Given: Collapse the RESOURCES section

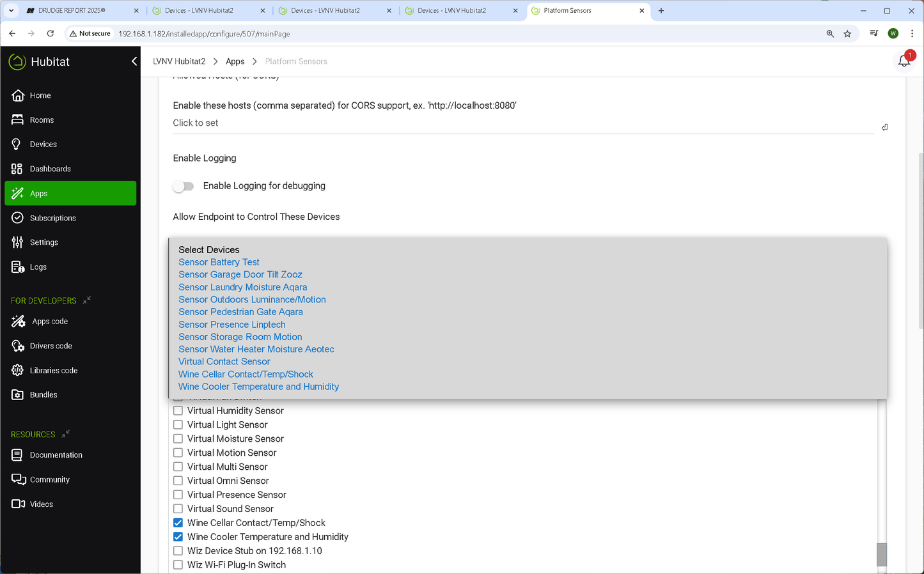Looking at the screenshot, I should click(65, 434).
